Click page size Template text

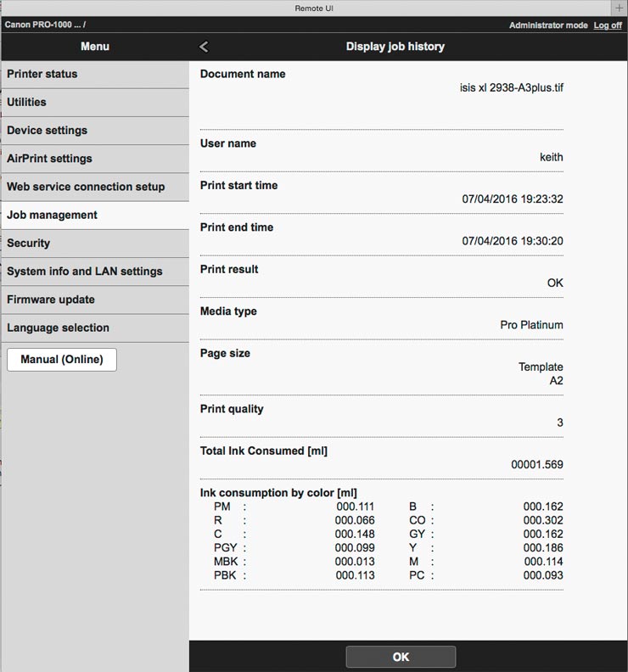pos(541,367)
